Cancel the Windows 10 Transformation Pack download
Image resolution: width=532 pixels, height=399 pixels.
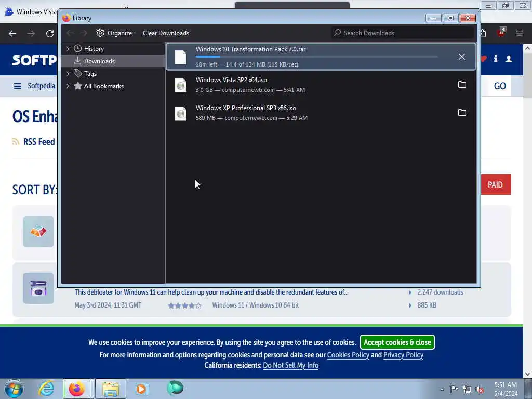point(461,57)
